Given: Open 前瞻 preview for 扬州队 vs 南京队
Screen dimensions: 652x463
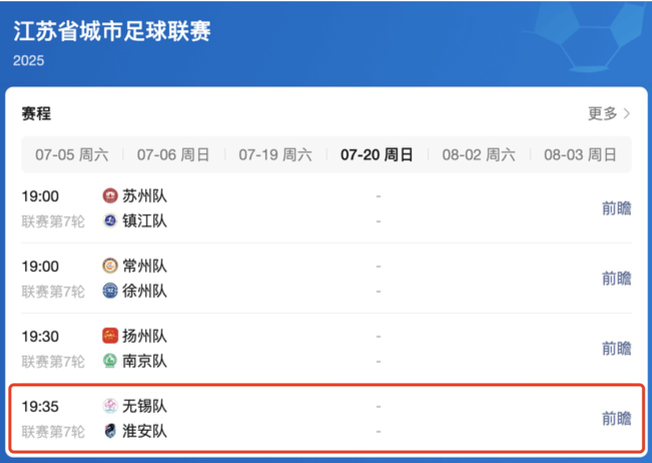Looking at the screenshot, I should tap(616, 348).
